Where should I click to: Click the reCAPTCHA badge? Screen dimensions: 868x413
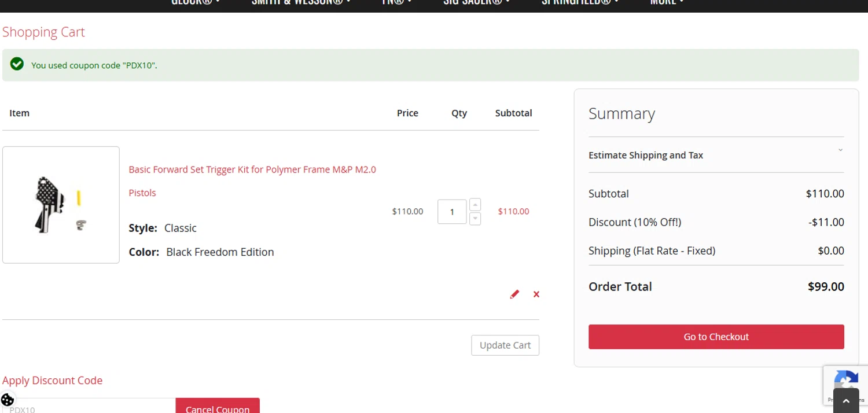pyautogui.click(x=845, y=385)
